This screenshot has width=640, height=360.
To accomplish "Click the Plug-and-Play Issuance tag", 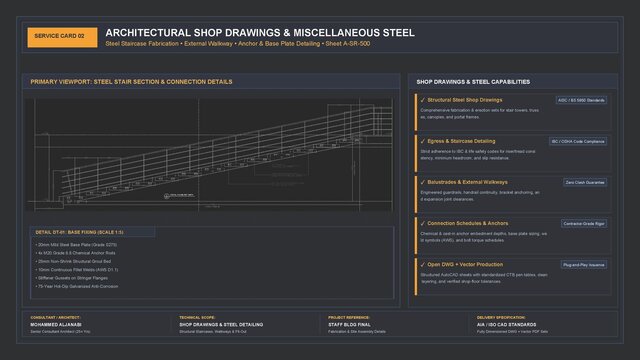I will tap(584, 265).
